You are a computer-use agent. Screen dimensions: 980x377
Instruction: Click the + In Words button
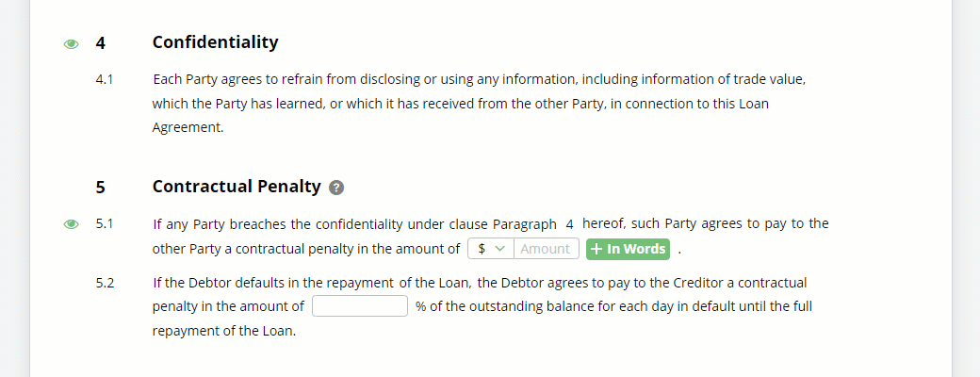[x=629, y=249]
